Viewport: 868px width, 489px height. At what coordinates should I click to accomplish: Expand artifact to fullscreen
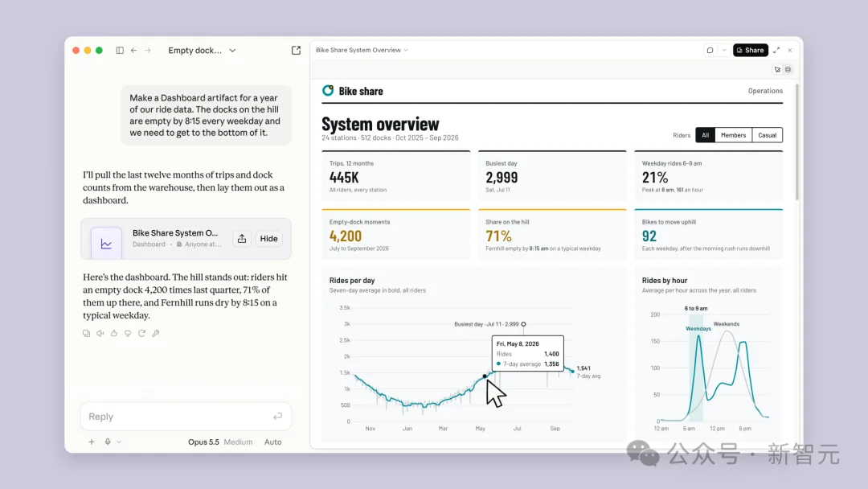(x=776, y=51)
